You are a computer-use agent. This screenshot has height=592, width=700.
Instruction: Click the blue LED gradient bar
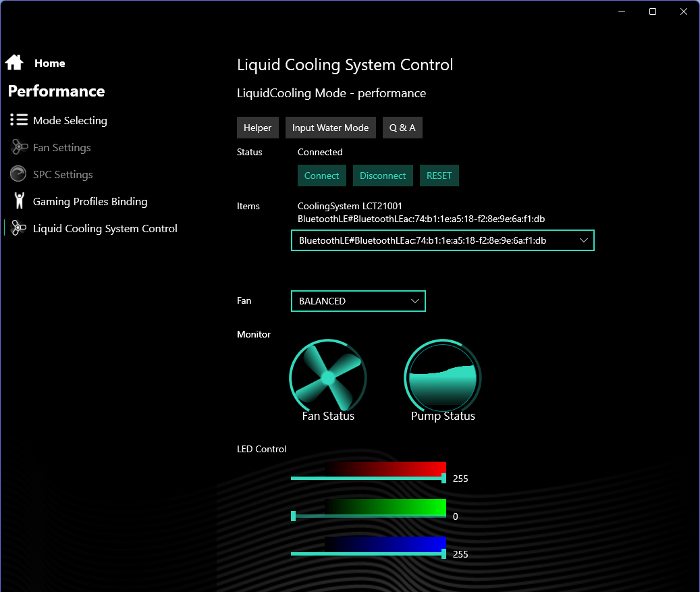pyautogui.click(x=385, y=544)
